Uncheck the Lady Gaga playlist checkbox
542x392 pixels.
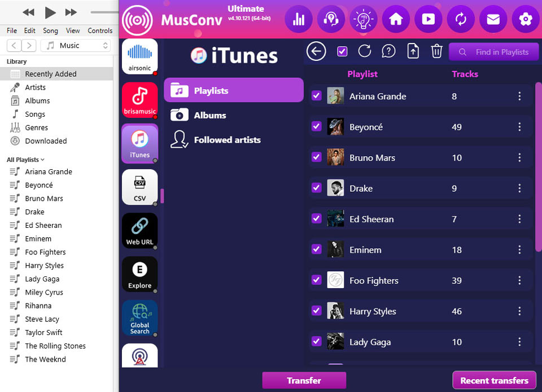[x=316, y=342]
